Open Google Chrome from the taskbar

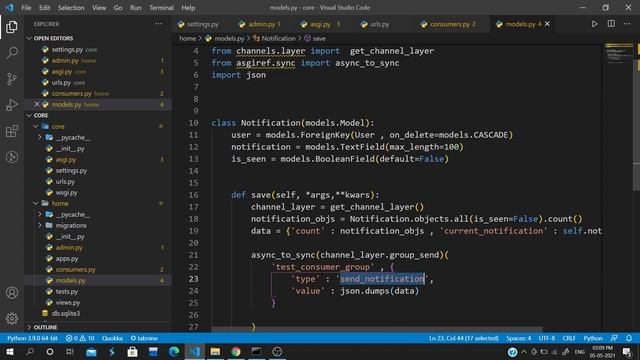click(x=236, y=352)
